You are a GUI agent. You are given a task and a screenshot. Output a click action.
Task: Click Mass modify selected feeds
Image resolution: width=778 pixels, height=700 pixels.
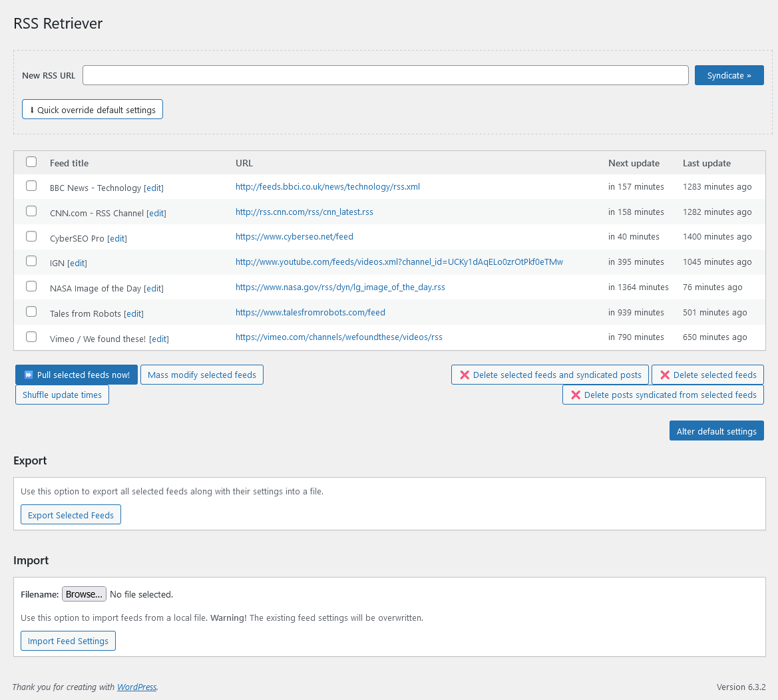[x=202, y=375]
